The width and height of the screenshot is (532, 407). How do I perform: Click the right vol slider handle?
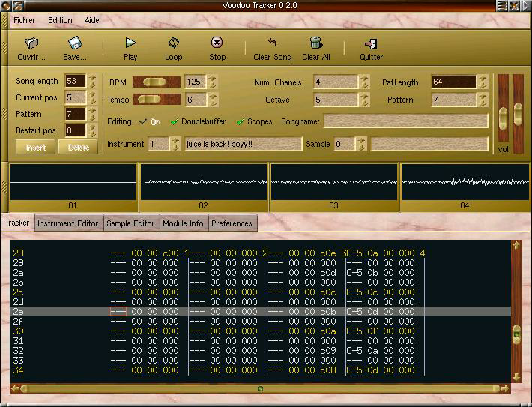tap(518, 114)
